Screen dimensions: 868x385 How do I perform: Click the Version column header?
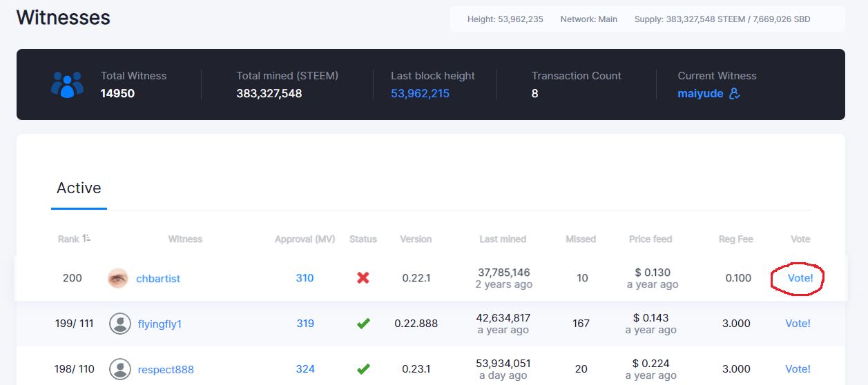coord(416,239)
